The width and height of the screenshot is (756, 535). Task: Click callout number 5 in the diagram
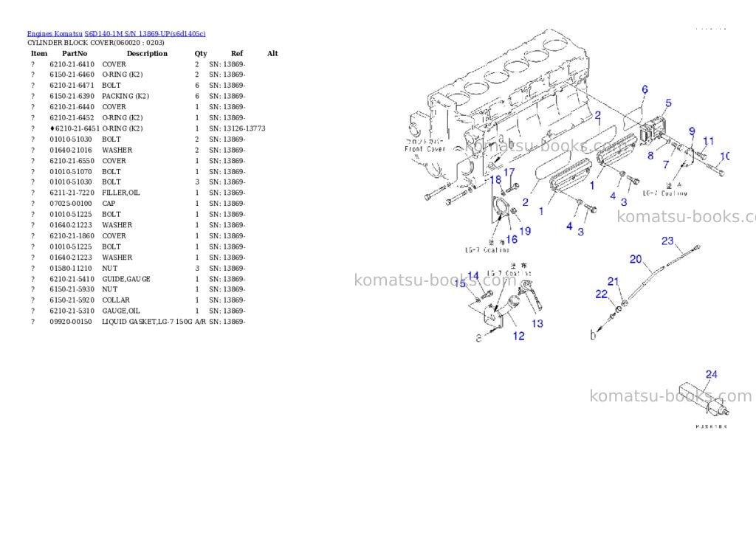668,103
